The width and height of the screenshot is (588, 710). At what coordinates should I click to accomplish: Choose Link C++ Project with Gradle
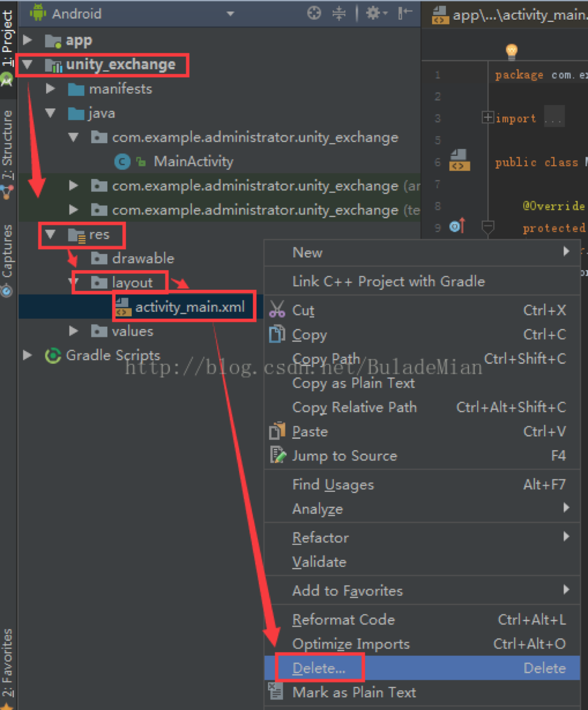click(x=422, y=281)
